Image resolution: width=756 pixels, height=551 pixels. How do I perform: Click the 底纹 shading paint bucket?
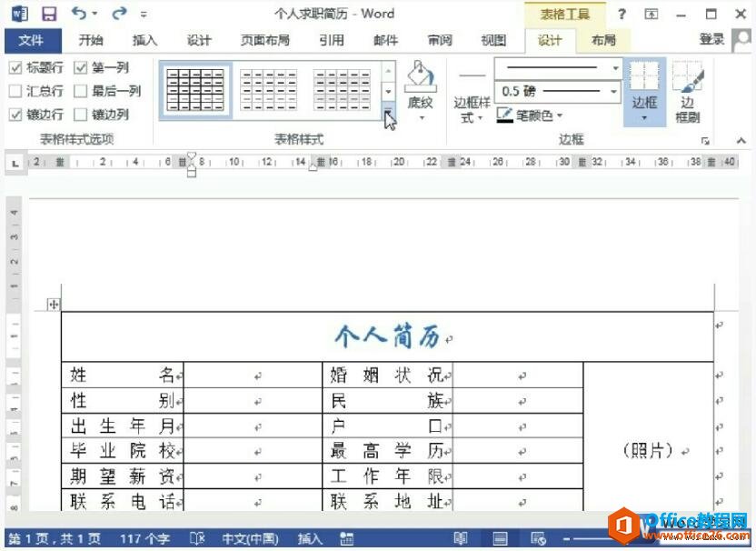pos(421,76)
